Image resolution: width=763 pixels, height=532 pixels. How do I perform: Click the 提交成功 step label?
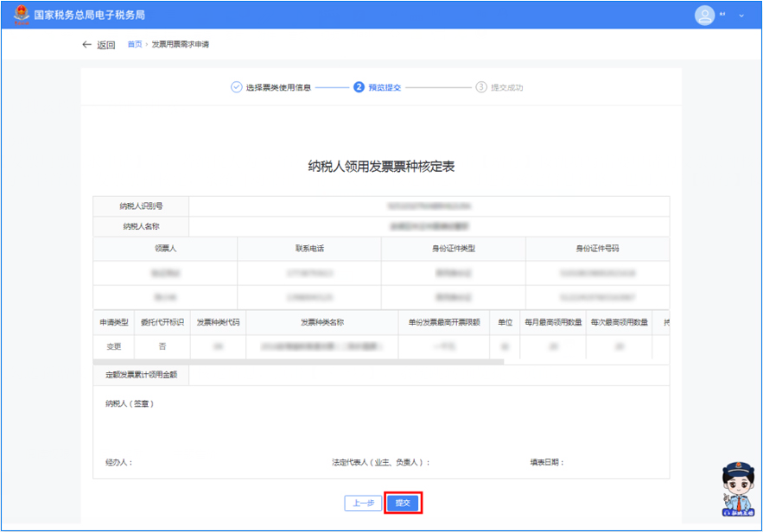click(507, 87)
